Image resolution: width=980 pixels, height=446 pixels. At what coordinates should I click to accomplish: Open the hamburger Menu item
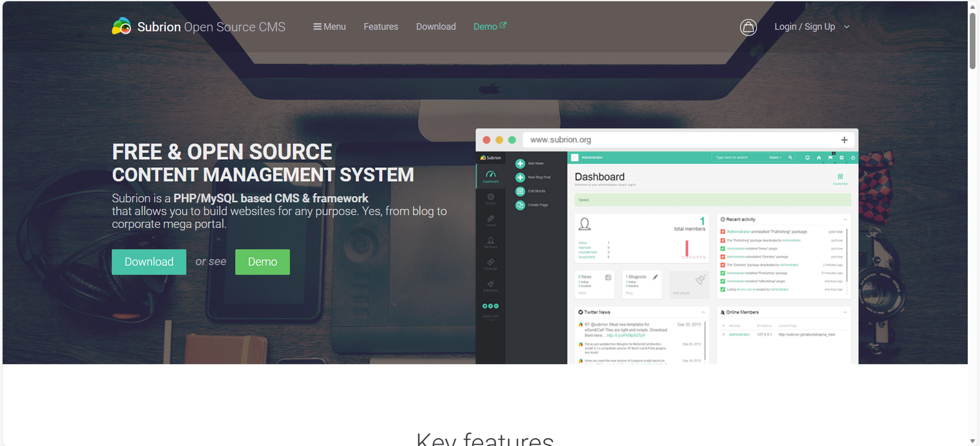tap(330, 27)
